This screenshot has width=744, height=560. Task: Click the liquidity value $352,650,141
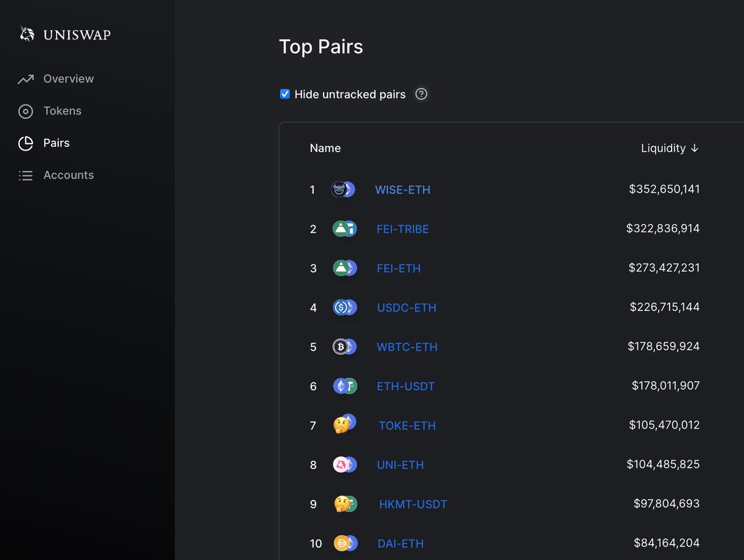(664, 189)
